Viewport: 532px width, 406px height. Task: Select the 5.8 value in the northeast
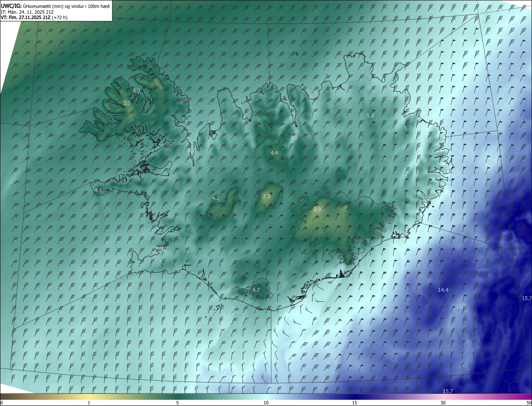click(371, 115)
